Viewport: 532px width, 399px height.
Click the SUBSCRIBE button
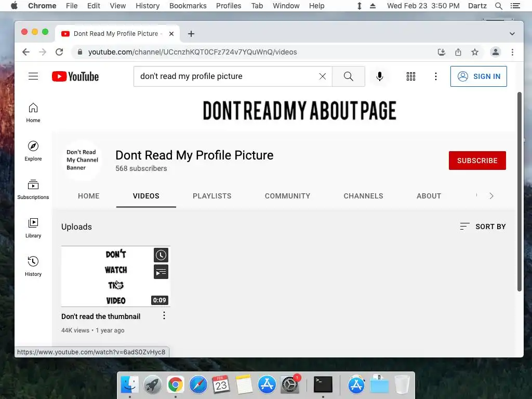[477, 161]
